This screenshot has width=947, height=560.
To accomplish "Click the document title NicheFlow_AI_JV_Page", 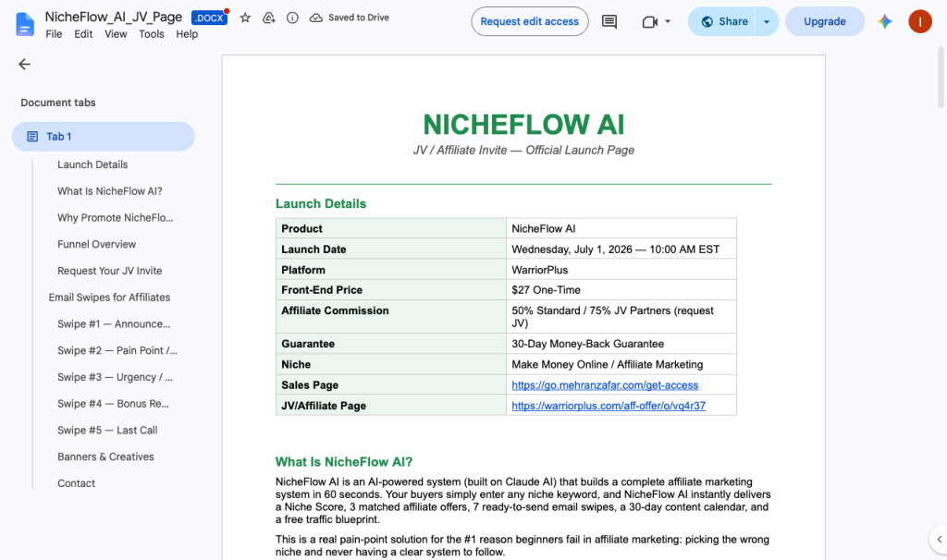I will tap(114, 17).
